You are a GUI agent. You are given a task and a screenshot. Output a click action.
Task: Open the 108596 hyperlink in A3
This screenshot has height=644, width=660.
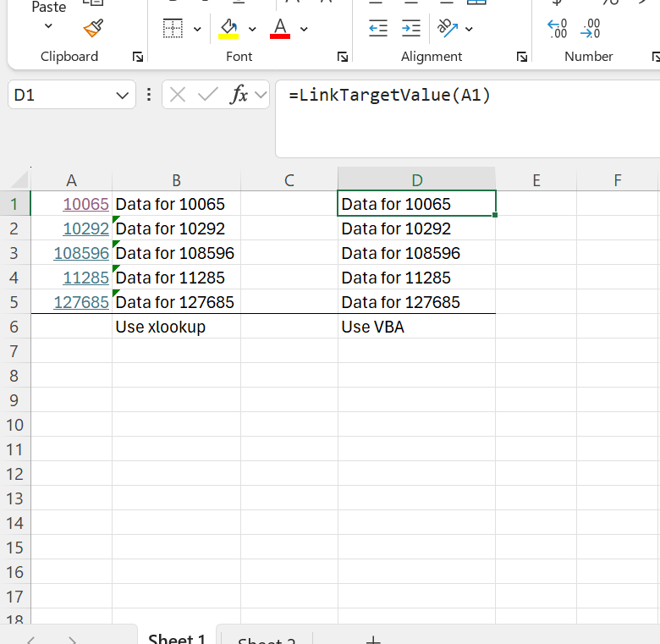tap(81, 253)
